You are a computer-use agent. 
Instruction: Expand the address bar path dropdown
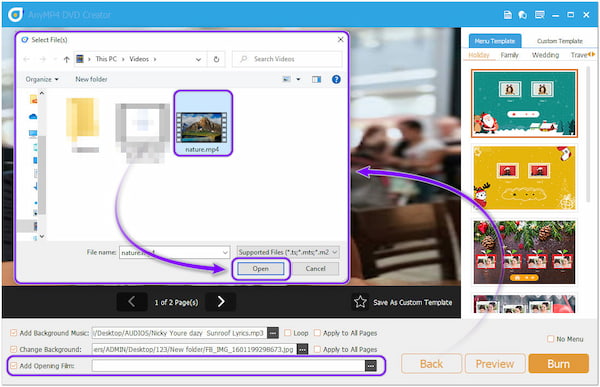pyautogui.click(x=198, y=59)
